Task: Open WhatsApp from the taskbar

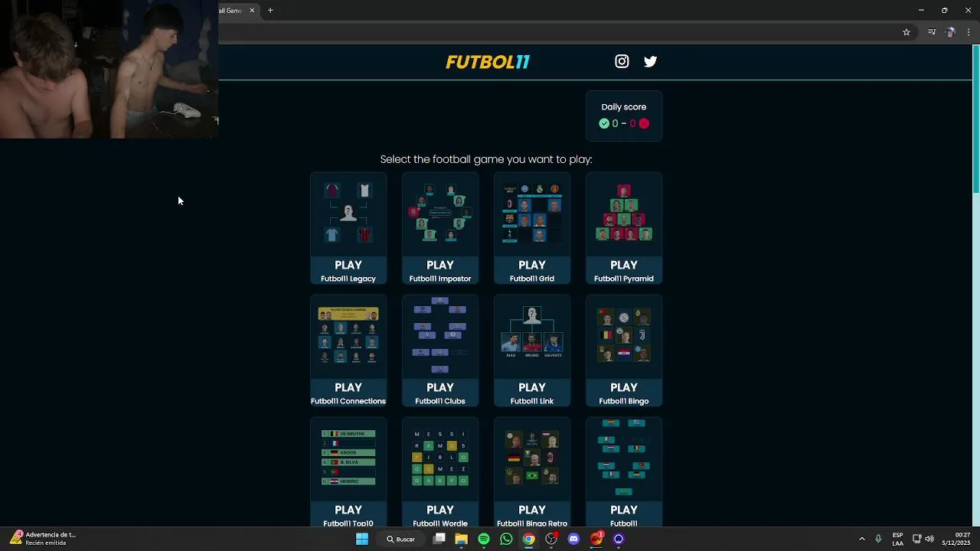Action: pyautogui.click(x=506, y=539)
